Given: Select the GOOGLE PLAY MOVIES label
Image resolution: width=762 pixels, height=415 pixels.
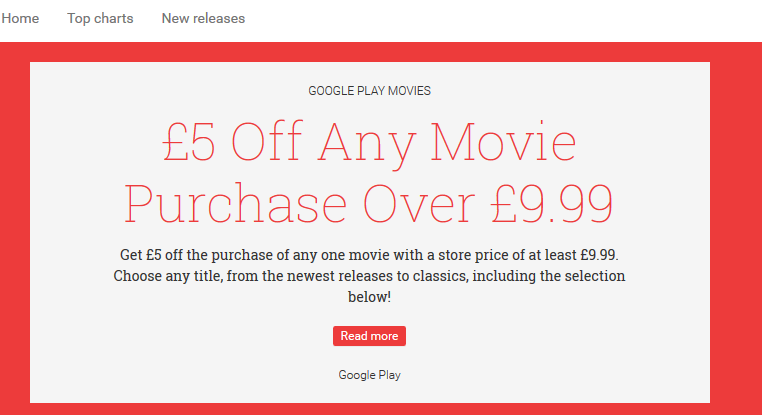Looking at the screenshot, I should 369,91.
